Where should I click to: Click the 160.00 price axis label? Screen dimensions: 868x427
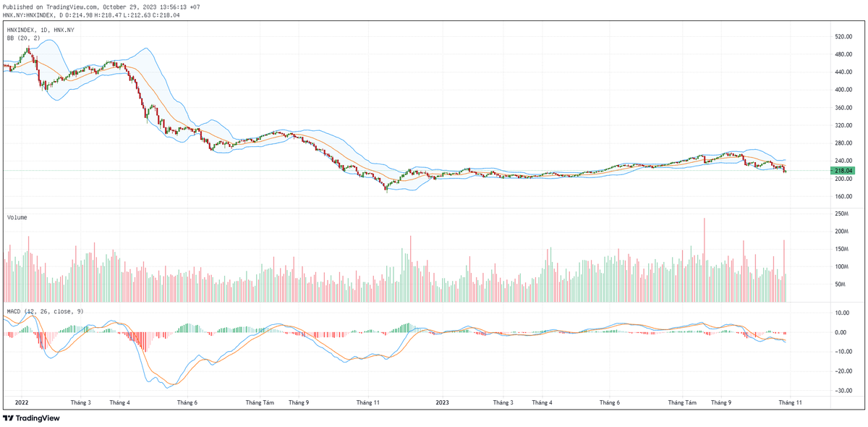pyautogui.click(x=843, y=196)
